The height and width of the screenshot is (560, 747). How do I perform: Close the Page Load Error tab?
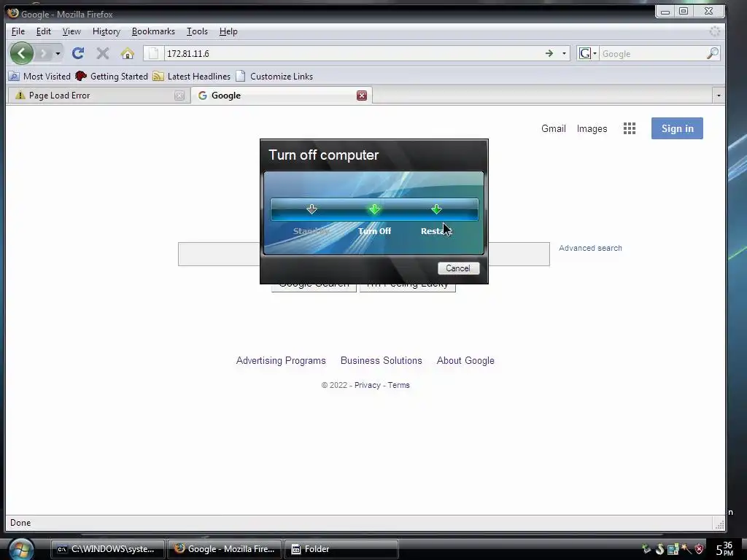point(179,96)
